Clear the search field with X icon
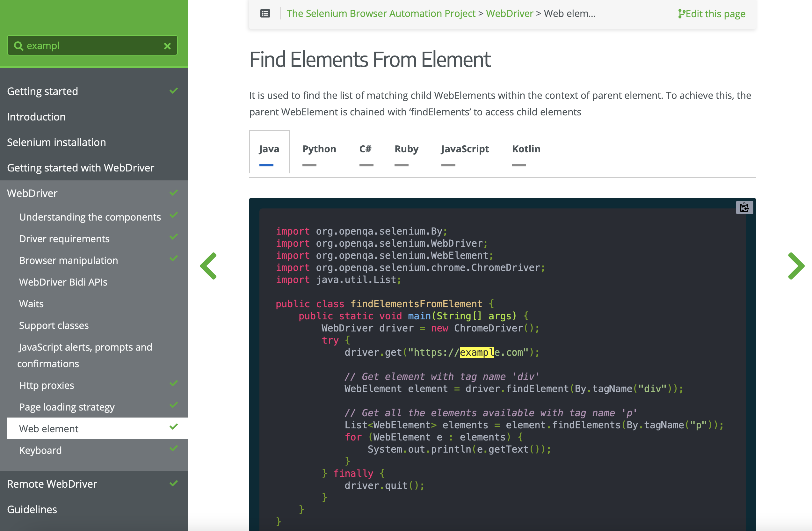 pos(167,46)
